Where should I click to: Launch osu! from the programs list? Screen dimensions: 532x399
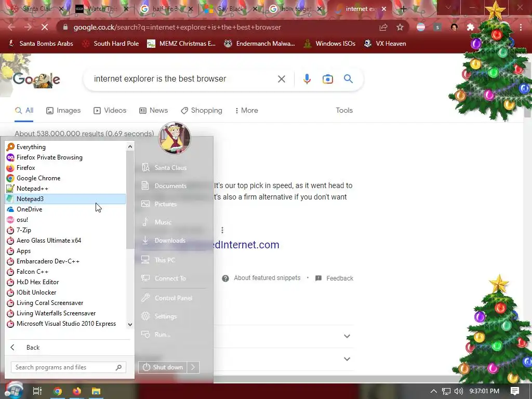(x=65, y=220)
